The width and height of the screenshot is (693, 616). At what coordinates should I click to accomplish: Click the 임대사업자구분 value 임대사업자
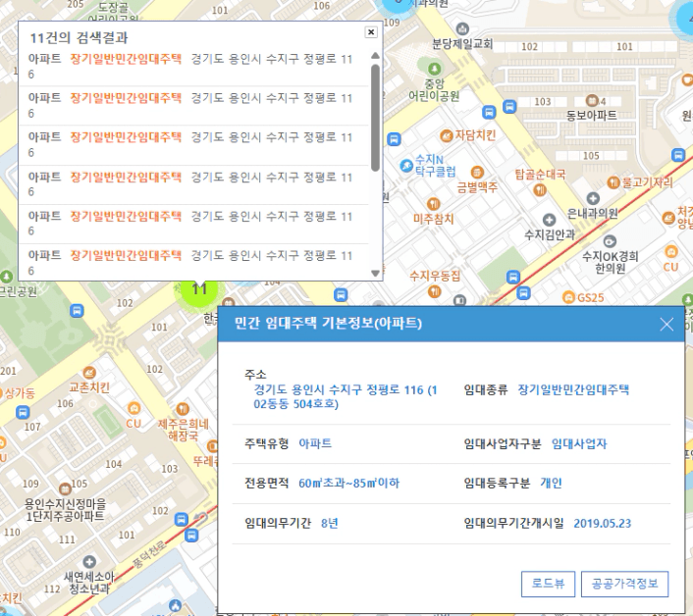pos(579,443)
